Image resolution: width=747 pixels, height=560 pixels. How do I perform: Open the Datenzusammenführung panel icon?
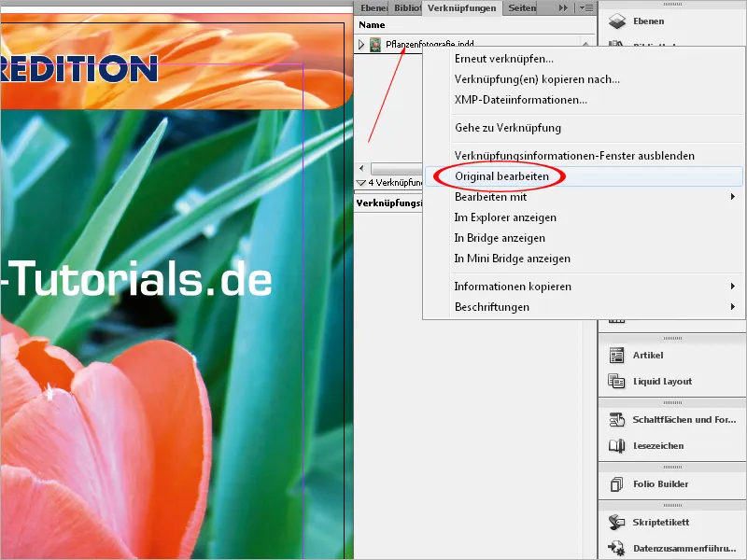coord(617,548)
